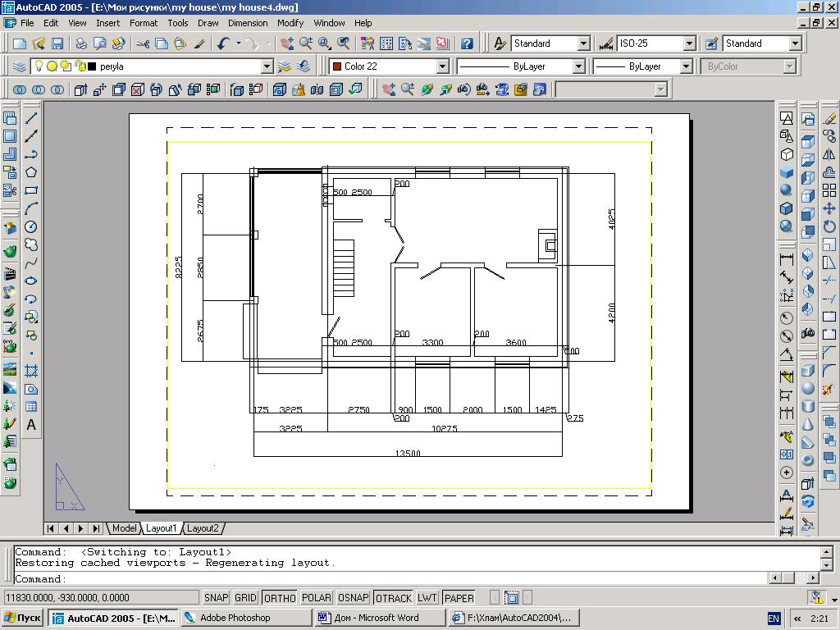This screenshot has height=630, width=840.
Task: Click the PAPER space button
Action: [459, 598]
